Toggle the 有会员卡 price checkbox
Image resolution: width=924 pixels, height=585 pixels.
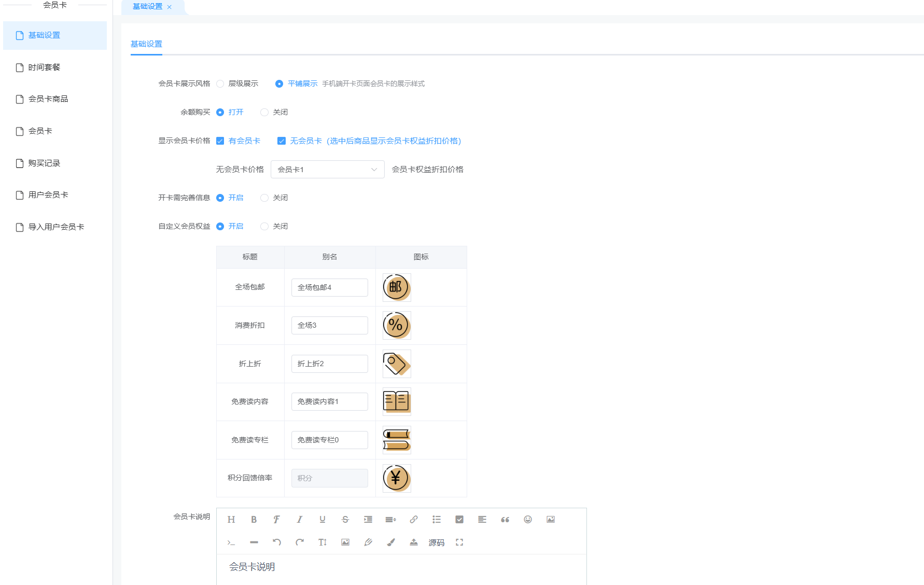220,141
